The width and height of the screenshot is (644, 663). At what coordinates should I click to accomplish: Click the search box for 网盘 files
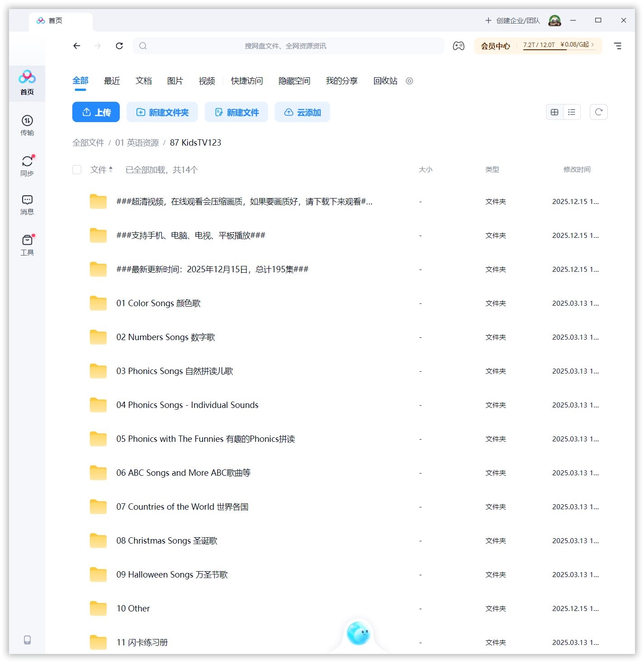[x=288, y=46]
